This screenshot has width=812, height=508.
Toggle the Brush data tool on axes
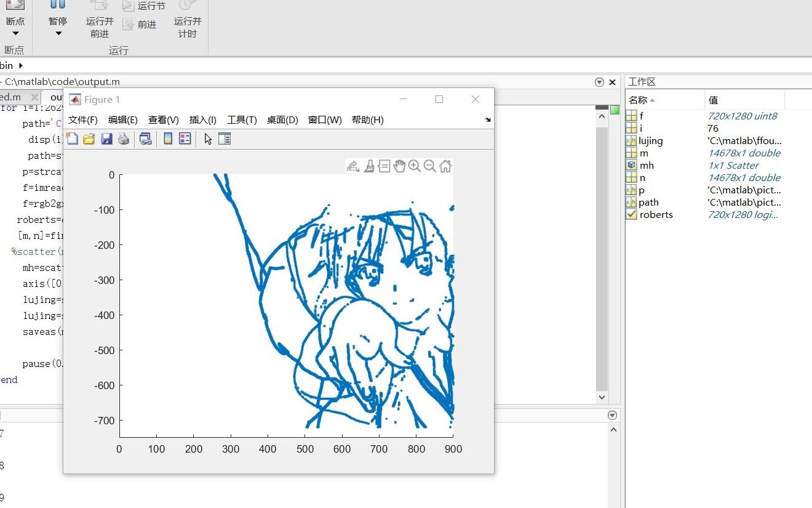point(368,166)
